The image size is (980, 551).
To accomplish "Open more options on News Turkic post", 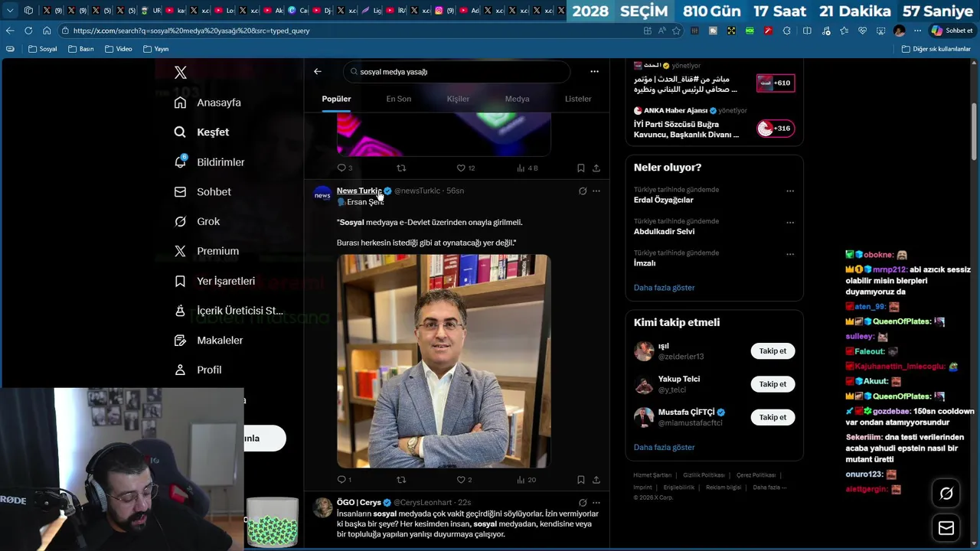I will coord(596,191).
